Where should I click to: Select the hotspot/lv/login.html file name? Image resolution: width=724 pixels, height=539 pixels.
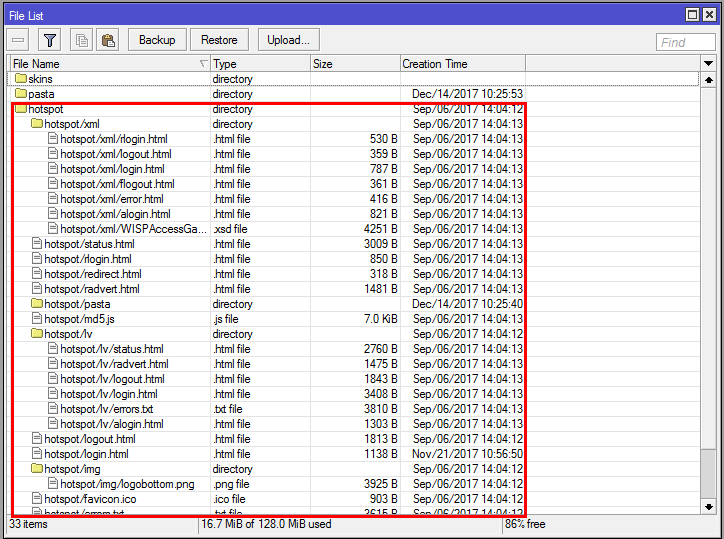[x=109, y=394]
